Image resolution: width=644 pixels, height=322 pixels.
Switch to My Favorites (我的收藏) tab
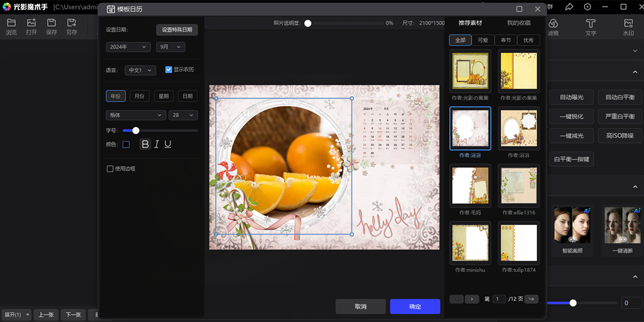[x=518, y=23]
